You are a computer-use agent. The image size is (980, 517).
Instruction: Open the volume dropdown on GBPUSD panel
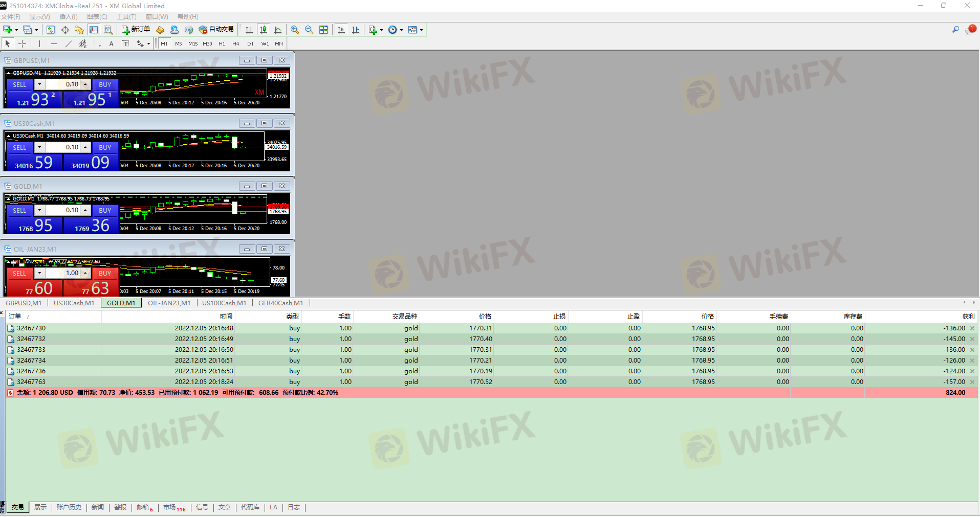(39, 84)
